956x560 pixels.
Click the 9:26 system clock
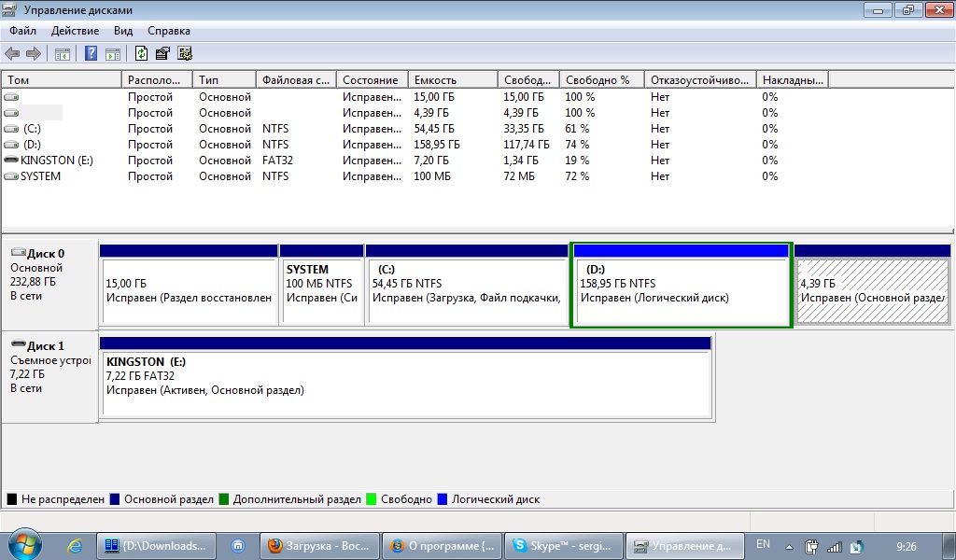[906, 547]
